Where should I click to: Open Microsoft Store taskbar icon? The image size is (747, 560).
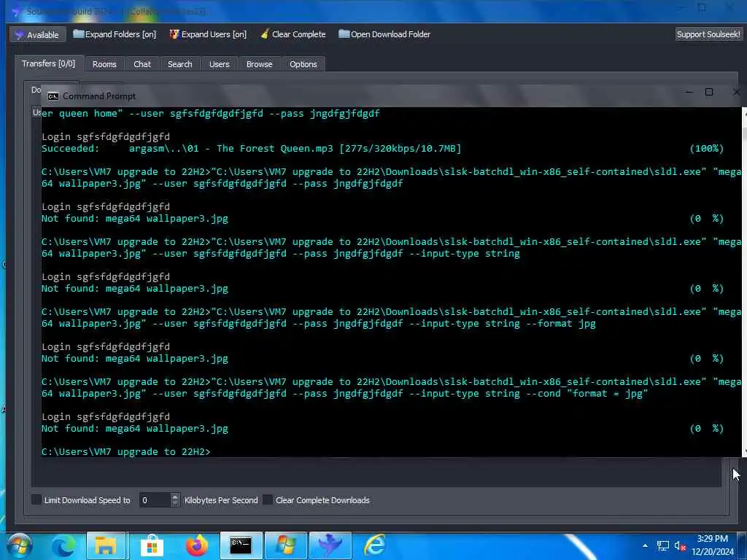click(x=152, y=545)
